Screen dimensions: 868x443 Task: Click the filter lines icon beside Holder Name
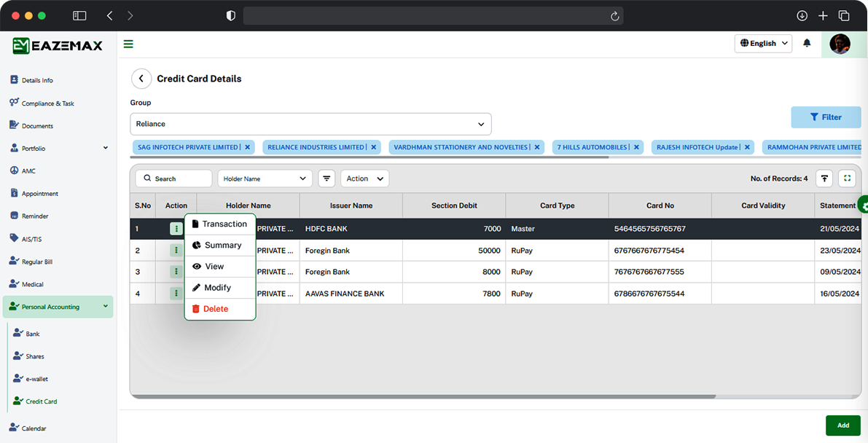[x=327, y=179]
